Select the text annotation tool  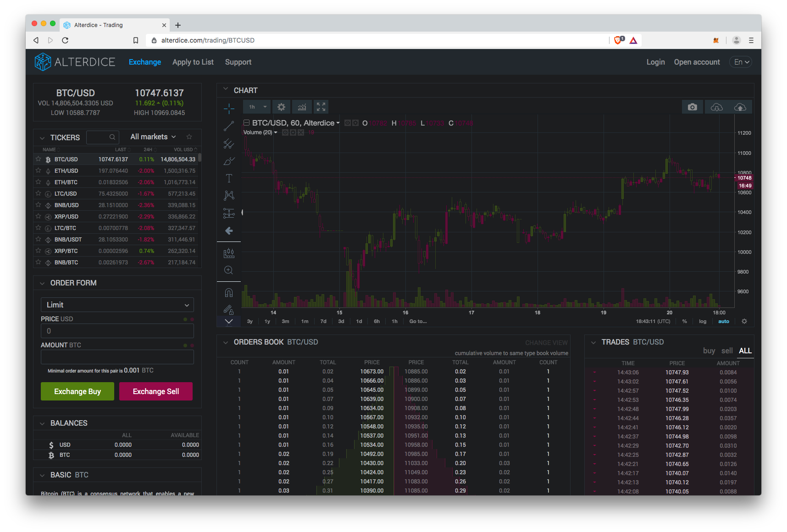point(229,178)
